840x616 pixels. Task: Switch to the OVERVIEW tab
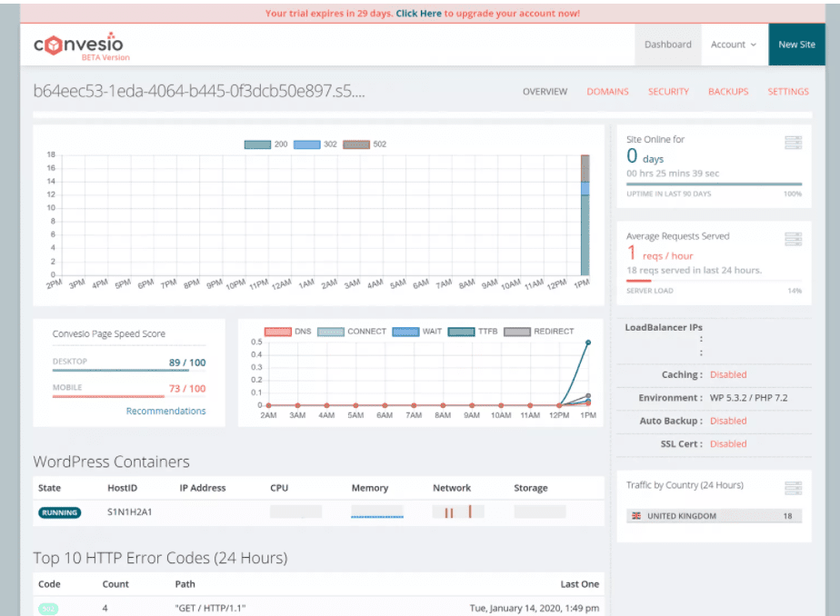pos(545,92)
